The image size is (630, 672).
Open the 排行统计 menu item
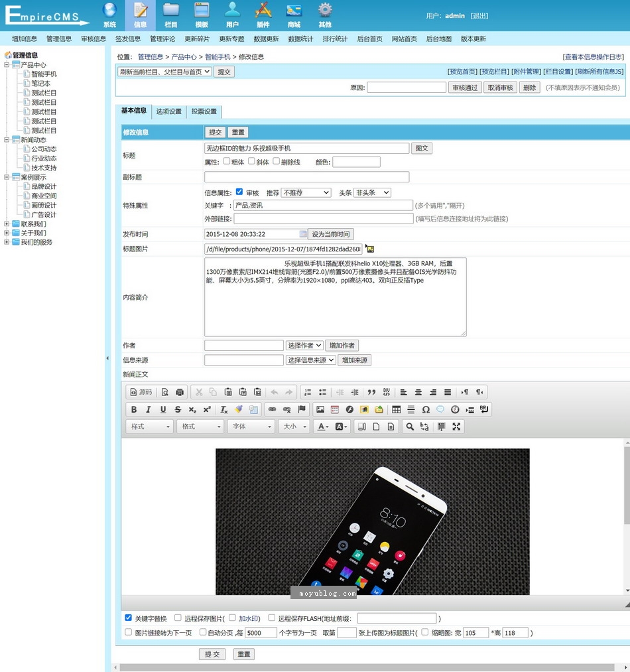335,38
